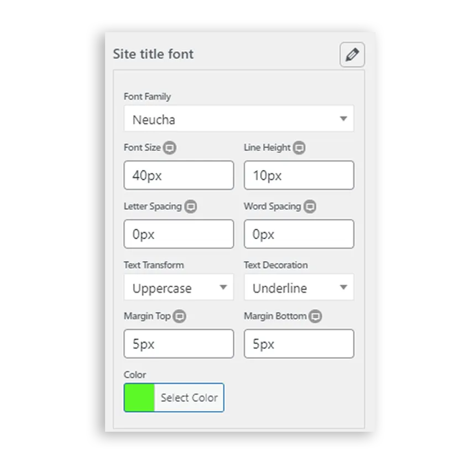The height and width of the screenshot is (476, 470).
Task: Click the arrow on the Font Family selector
Action: (x=343, y=118)
